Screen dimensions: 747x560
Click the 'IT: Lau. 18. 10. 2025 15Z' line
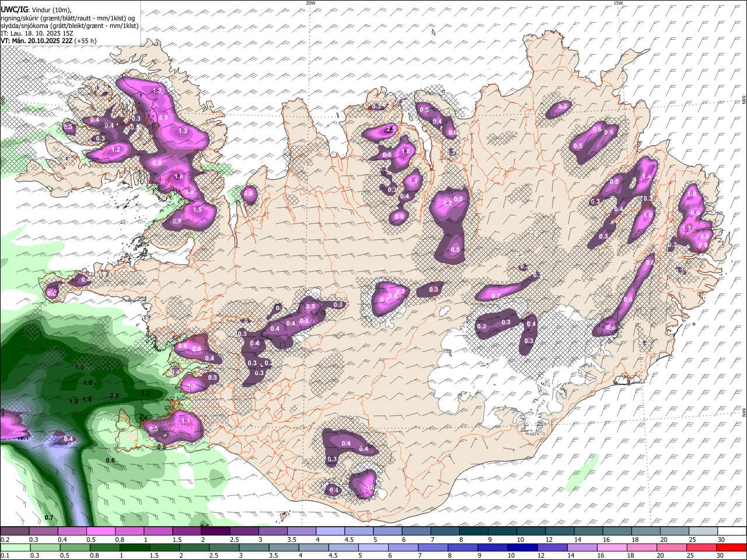[x=37, y=33]
